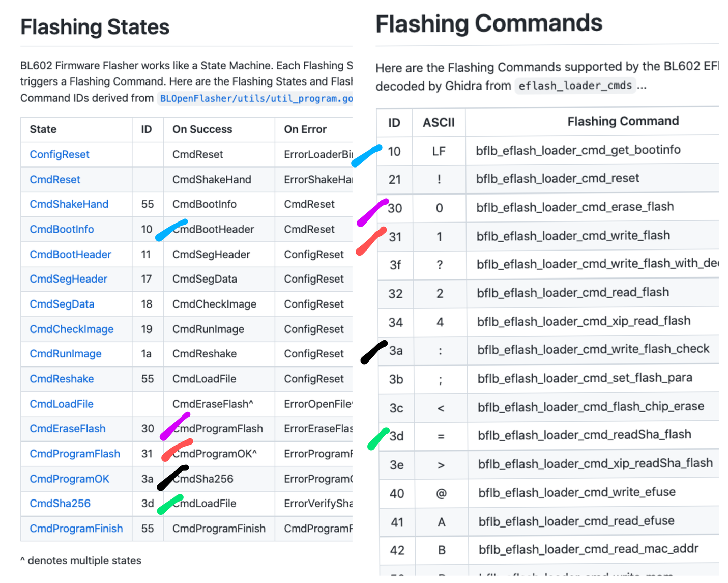Click the CmdProgramFlash state link
728x583 pixels.
(75, 454)
